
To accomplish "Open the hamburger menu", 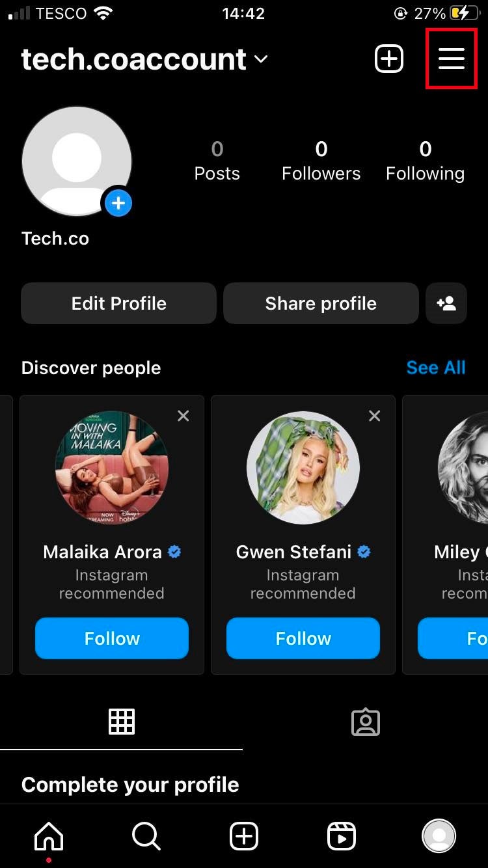I will coord(451,59).
